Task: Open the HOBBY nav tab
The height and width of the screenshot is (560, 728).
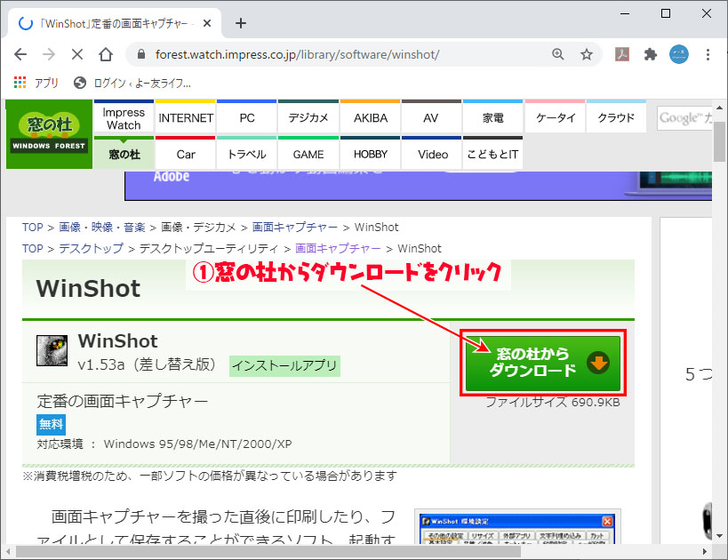Action: click(370, 153)
